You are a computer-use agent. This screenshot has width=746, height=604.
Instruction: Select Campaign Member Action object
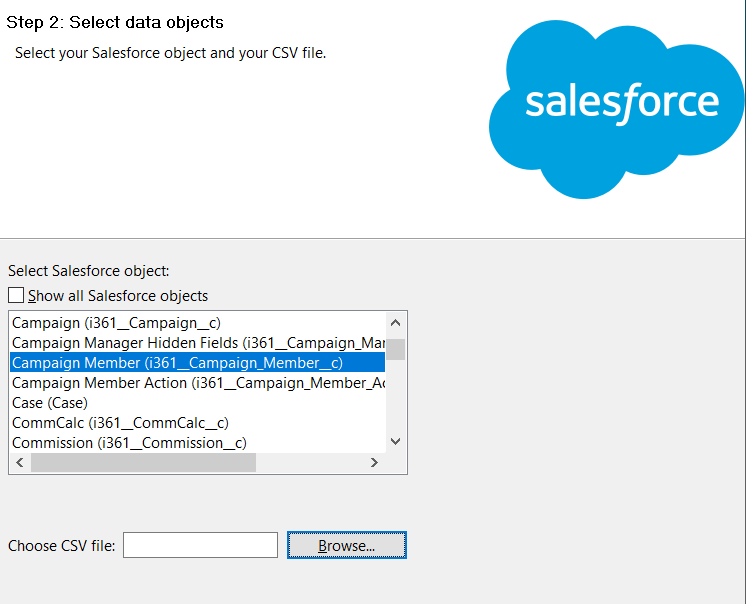click(x=197, y=383)
